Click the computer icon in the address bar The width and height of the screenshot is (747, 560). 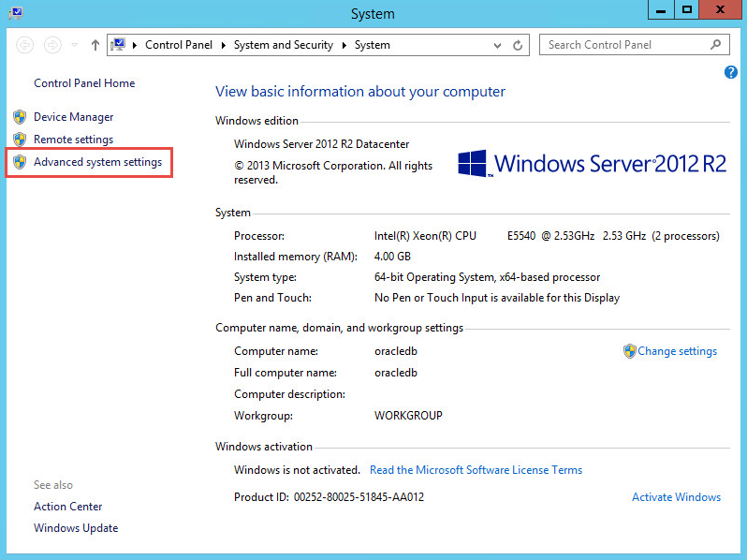pyautogui.click(x=118, y=45)
